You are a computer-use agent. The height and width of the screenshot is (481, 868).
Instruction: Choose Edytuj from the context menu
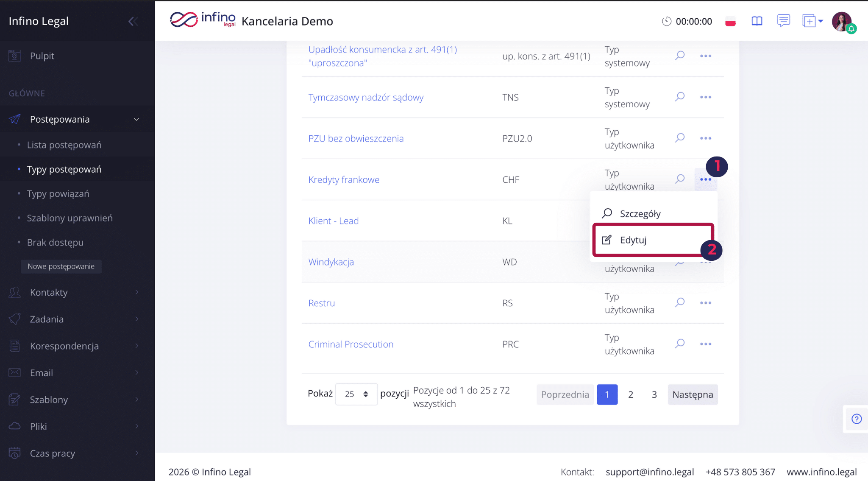pos(633,240)
